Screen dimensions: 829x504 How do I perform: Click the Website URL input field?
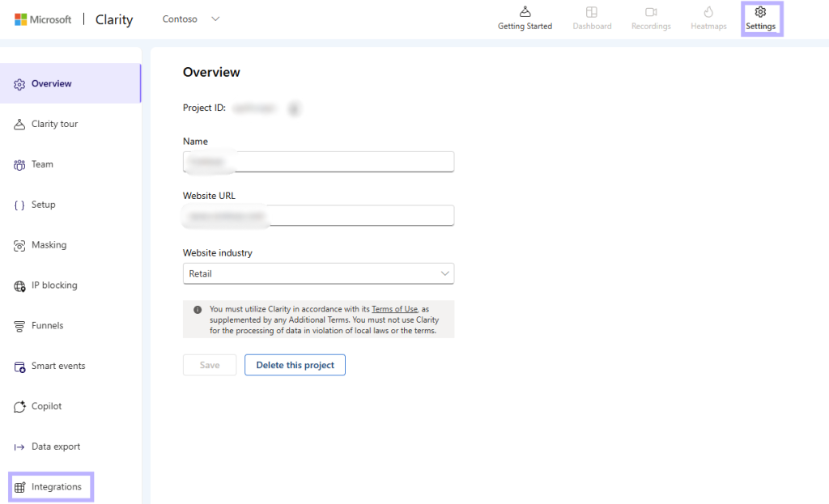coord(318,215)
